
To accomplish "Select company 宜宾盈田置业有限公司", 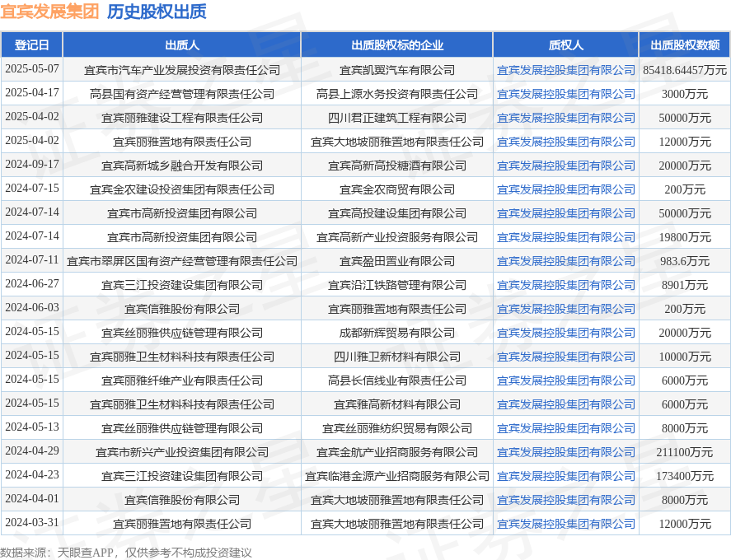I will point(397,261).
